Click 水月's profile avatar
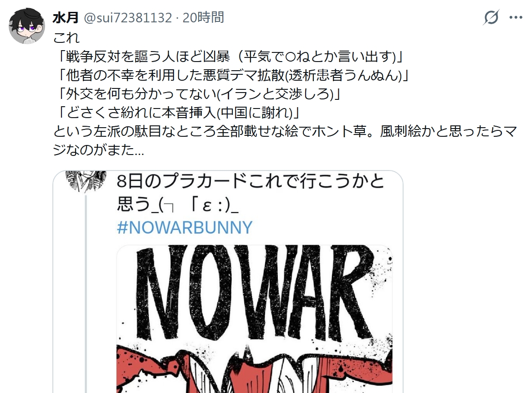 (27, 26)
